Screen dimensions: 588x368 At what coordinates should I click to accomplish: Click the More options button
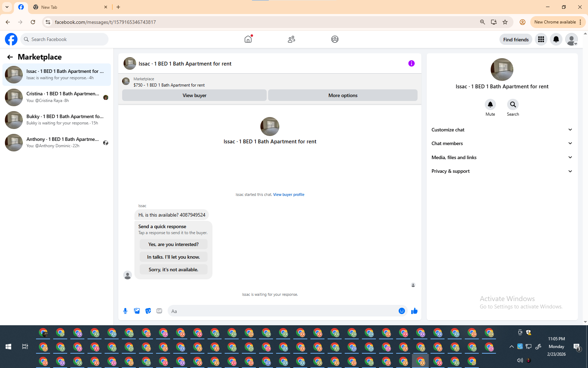coord(343,95)
